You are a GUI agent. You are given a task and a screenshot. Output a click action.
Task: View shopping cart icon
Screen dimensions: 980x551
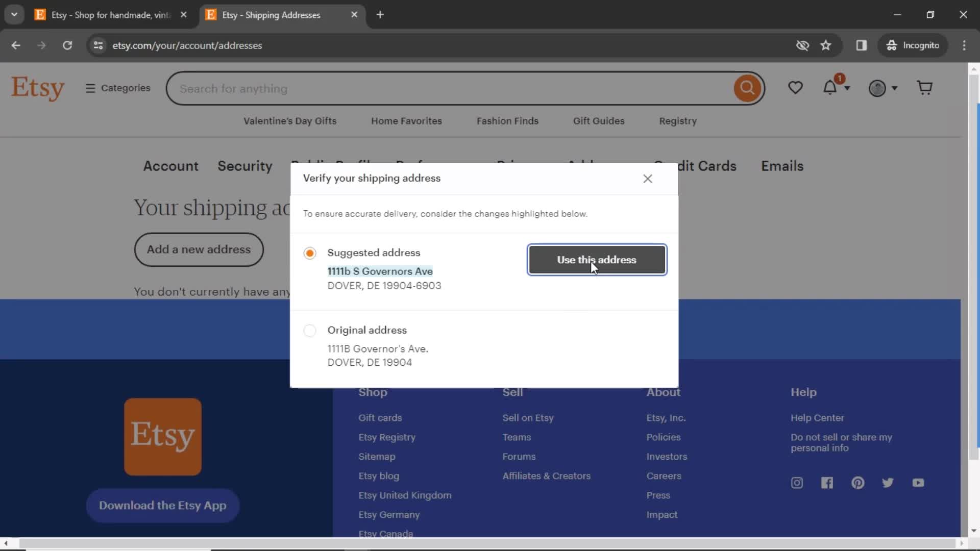click(925, 87)
